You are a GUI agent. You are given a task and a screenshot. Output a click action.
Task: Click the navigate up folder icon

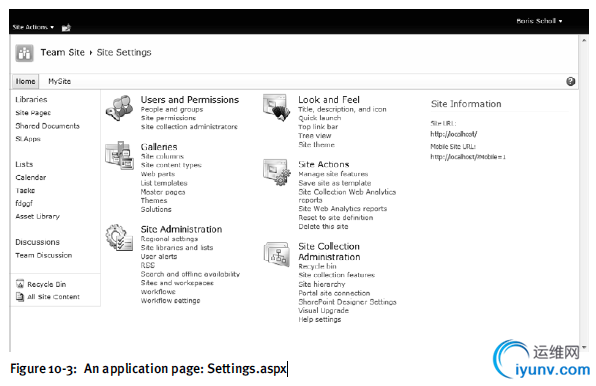tap(66, 27)
